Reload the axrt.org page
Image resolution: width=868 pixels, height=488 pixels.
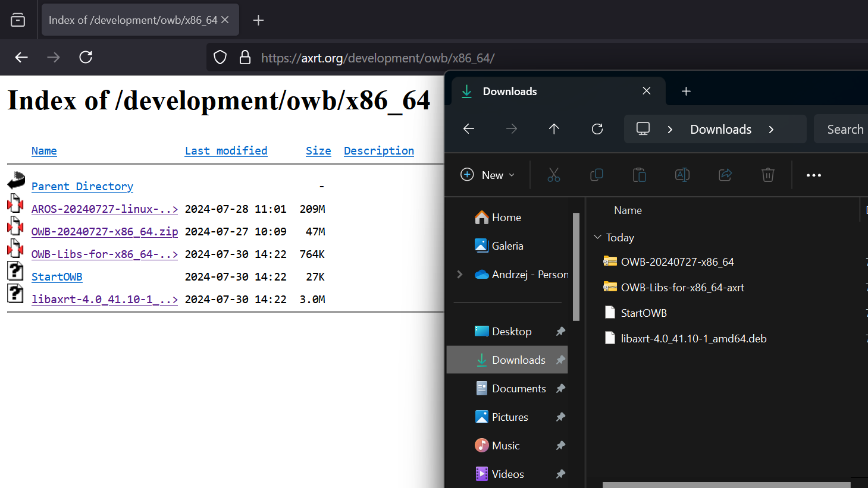(x=86, y=57)
